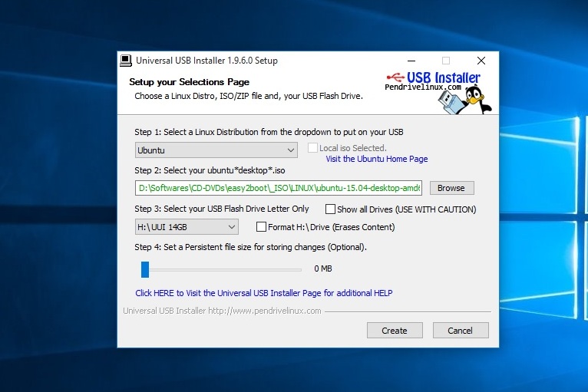Tick the Format H:\ Drive checkbox
This screenshot has height=392, width=588.
point(261,227)
